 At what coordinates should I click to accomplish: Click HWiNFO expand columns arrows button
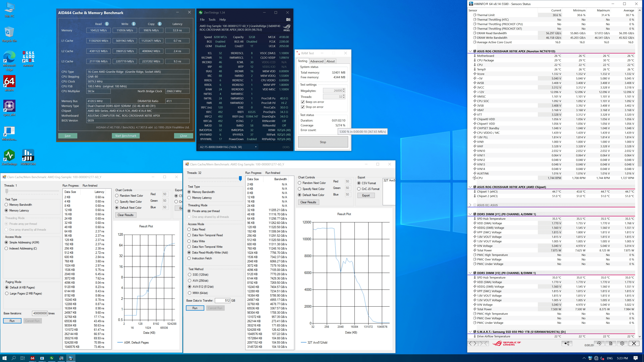(473, 343)
